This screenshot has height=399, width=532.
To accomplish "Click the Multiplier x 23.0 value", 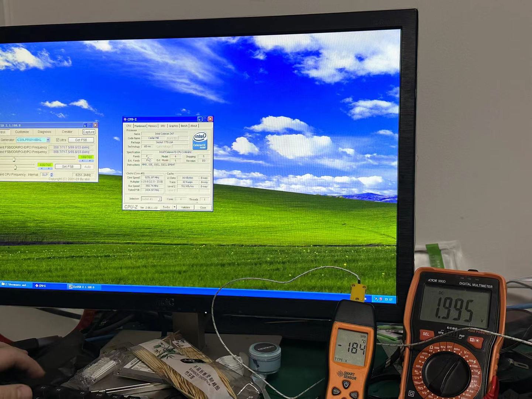I will click(x=152, y=182).
